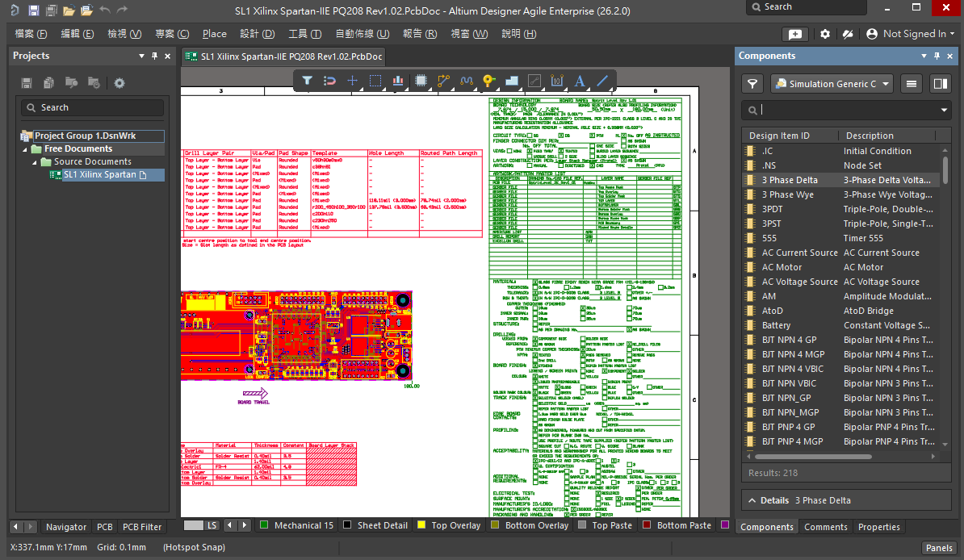Choose the Align objects tool
This screenshot has width=964, height=560.
coord(398,81)
